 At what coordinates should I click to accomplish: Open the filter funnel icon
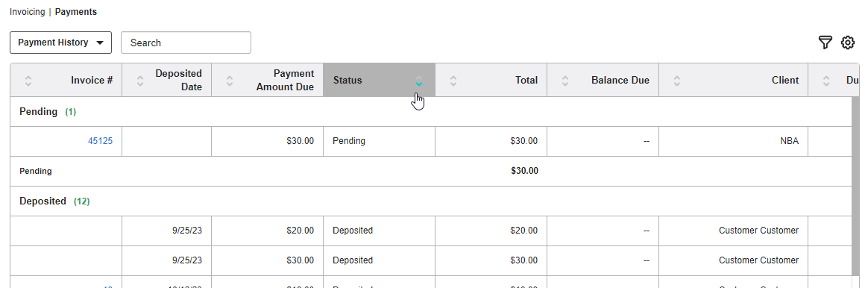[x=825, y=43]
